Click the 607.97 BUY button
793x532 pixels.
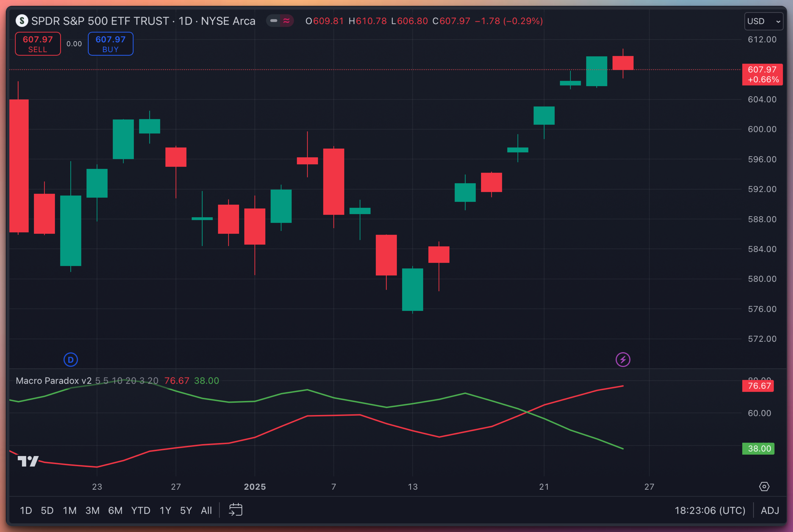111,44
